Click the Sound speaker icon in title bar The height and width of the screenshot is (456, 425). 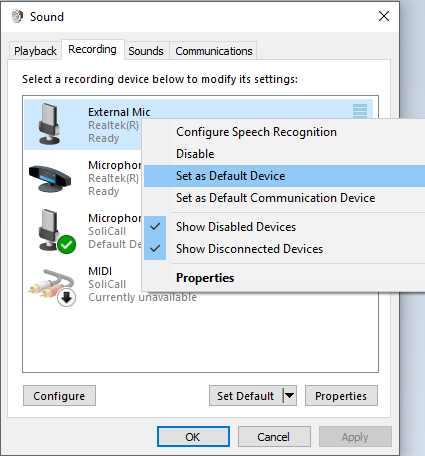coord(17,16)
